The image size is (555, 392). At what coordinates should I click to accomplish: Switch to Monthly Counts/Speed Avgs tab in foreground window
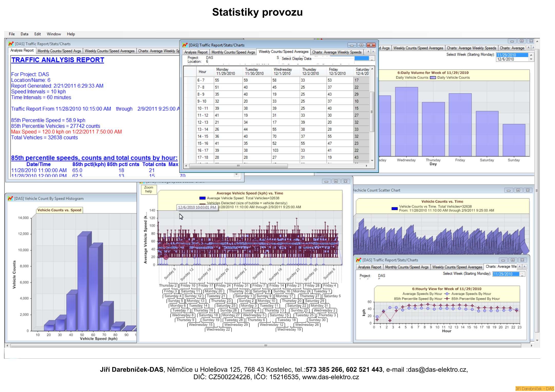click(x=233, y=52)
